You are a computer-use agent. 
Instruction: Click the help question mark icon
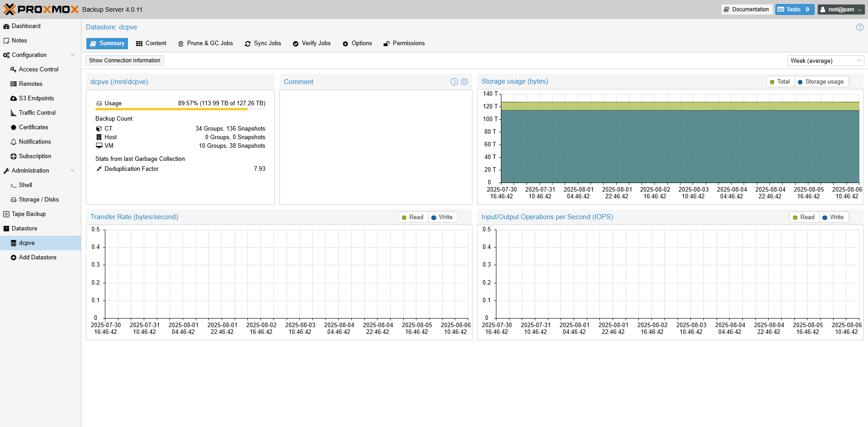pyautogui.click(x=859, y=27)
